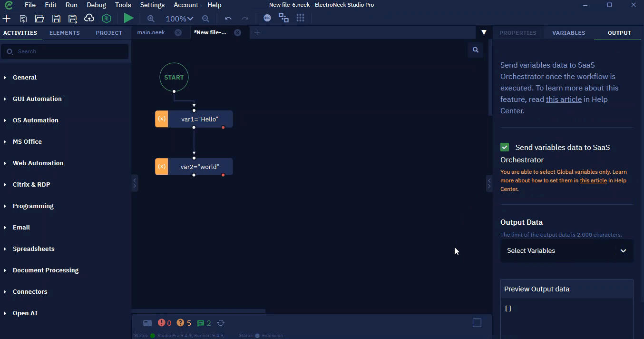644x339 pixels.
Task: Click the refresh icon in bottom status bar
Action: [221, 323]
